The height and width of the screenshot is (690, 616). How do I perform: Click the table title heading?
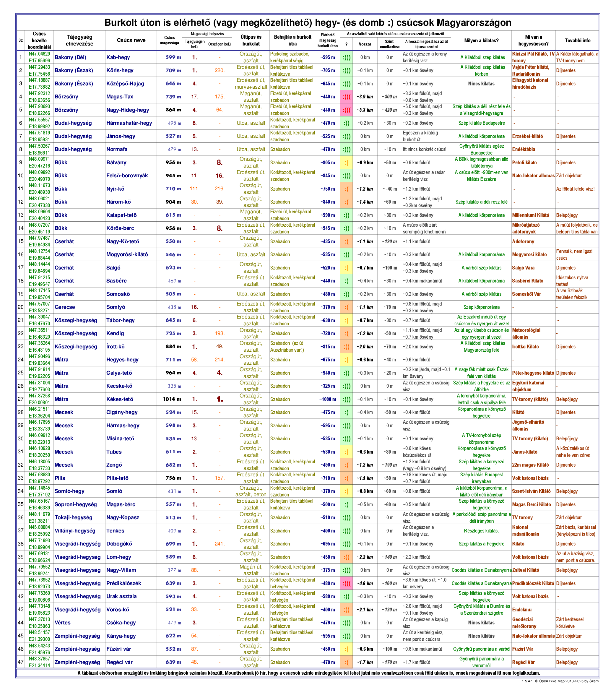click(308, 23)
